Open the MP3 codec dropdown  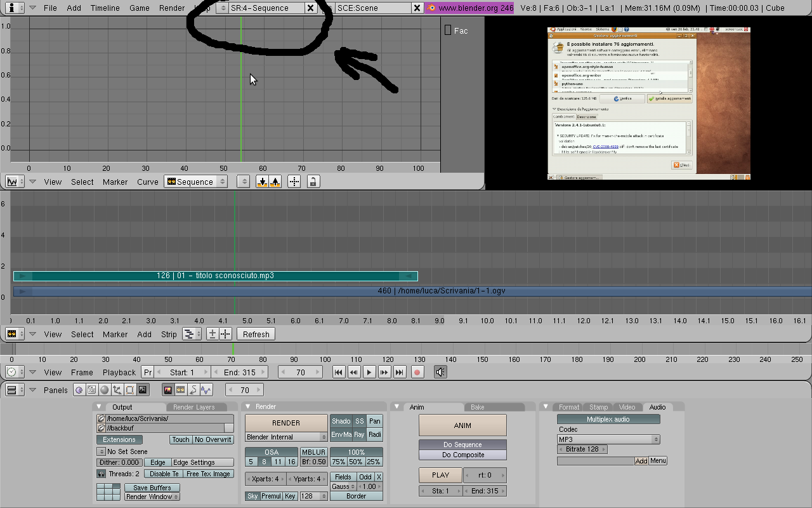click(608, 439)
